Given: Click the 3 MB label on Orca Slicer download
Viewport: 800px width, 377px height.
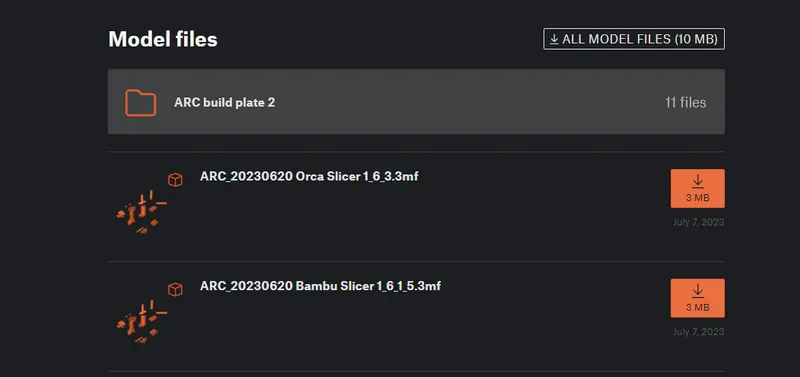Looking at the screenshot, I should (x=697, y=198).
